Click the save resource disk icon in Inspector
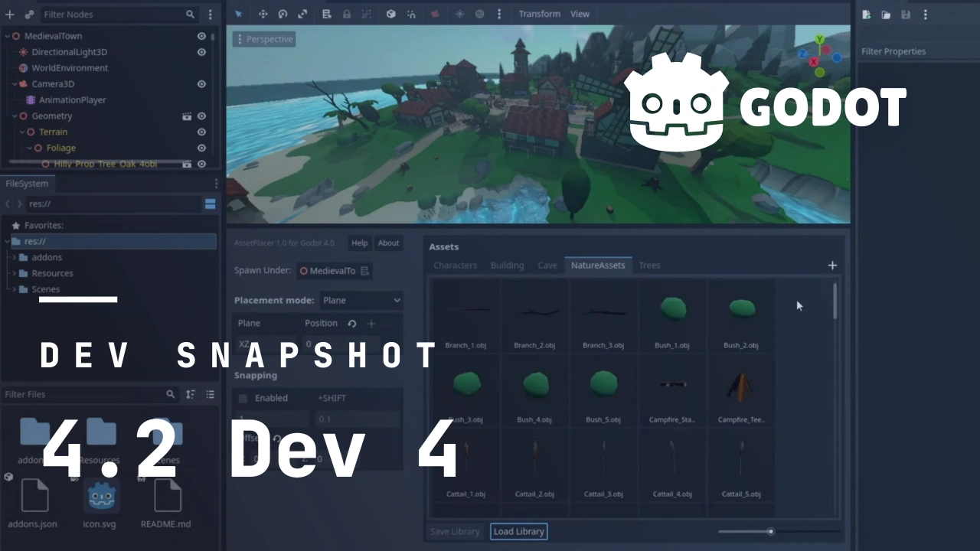Viewport: 980px width, 551px height. pos(906,15)
